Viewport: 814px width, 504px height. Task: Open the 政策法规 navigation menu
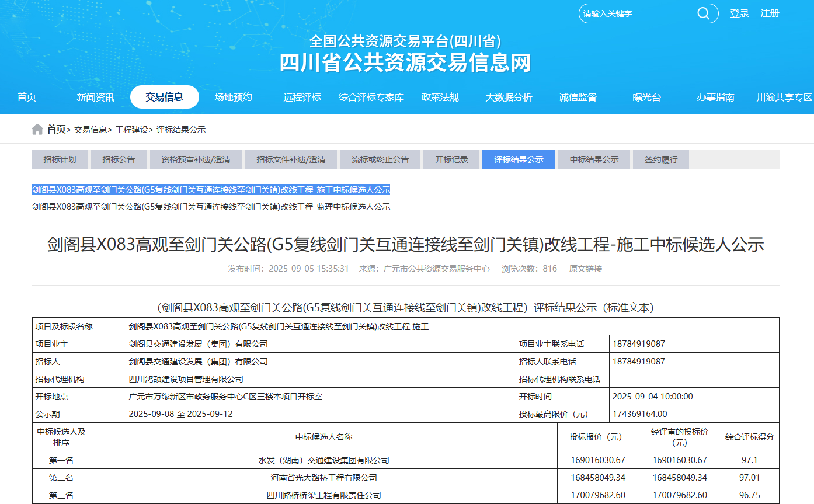(x=440, y=98)
